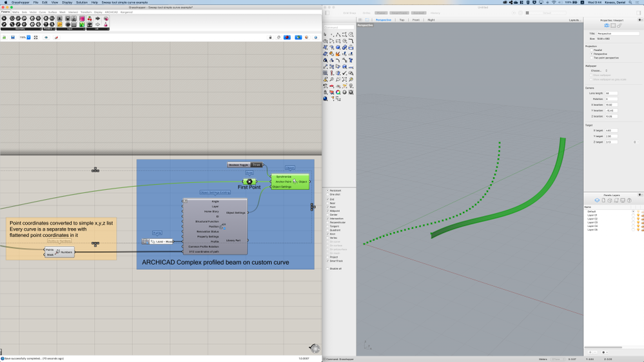Viewport: 644px width, 362px height.
Task: Toggle Rhino right sidebar visibility icon
Action: 639,13
